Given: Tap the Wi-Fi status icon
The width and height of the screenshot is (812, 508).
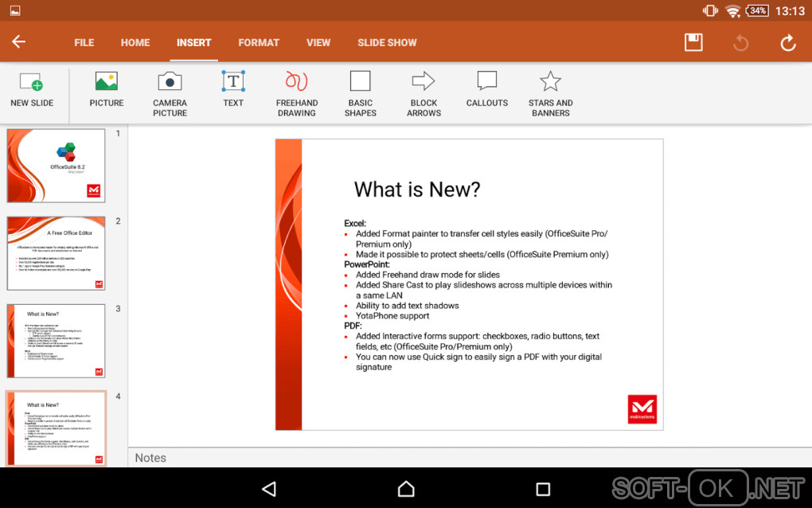Looking at the screenshot, I should click(x=732, y=11).
